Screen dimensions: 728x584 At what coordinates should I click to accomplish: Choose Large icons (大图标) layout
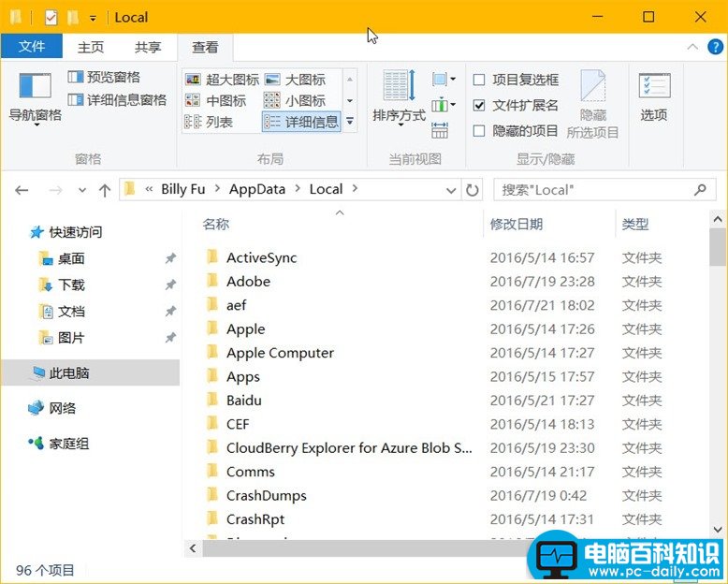click(296, 80)
